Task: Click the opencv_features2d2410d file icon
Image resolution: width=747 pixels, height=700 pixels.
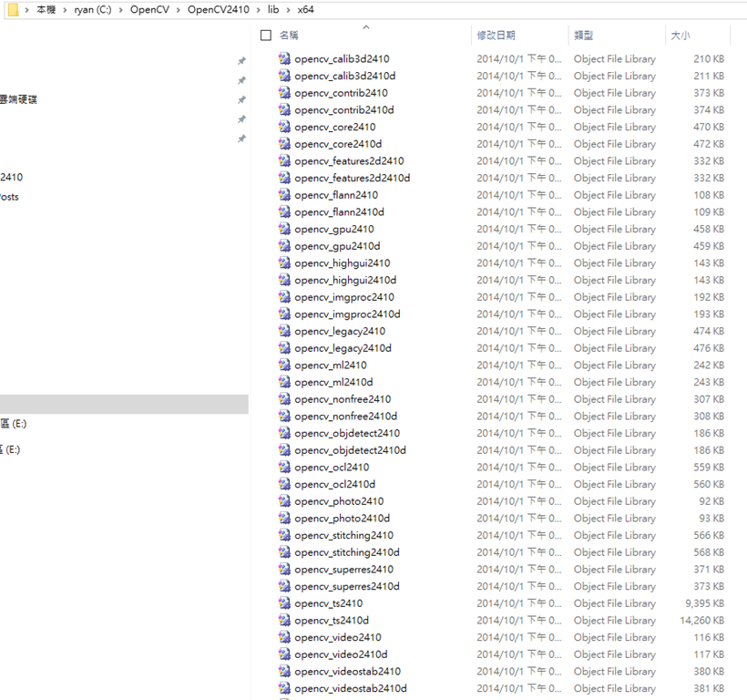Action: point(284,178)
